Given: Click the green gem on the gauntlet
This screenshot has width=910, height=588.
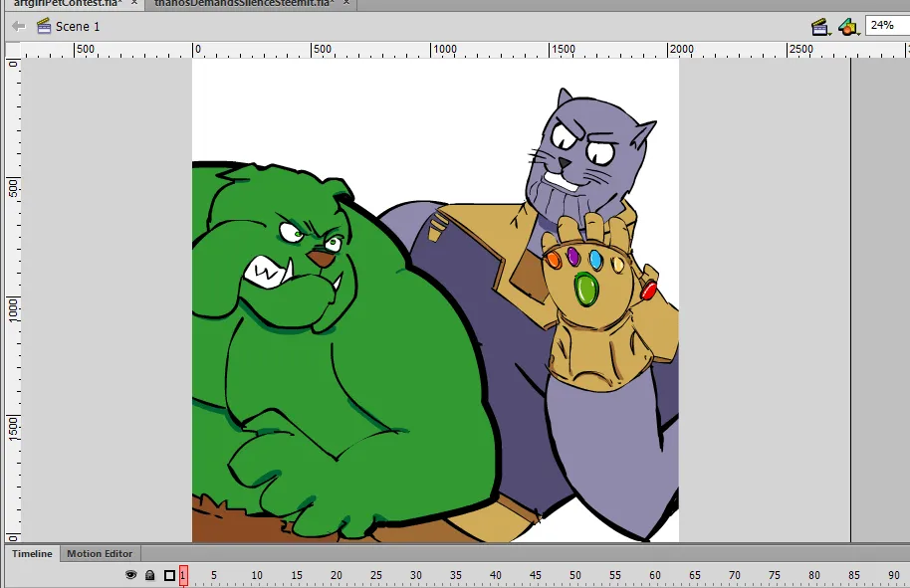Looking at the screenshot, I should click(x=586, y=290).
